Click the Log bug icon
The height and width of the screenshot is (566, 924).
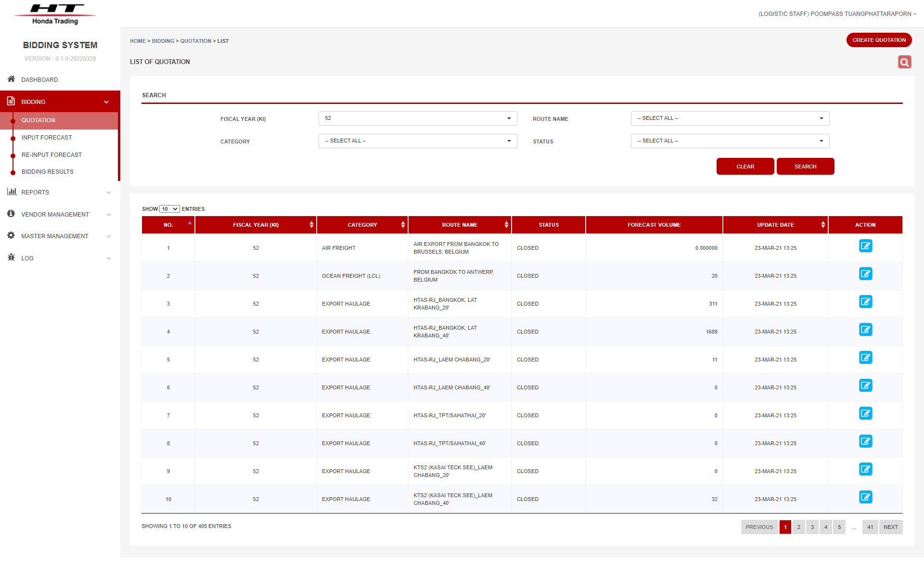(x=11, y=258)
